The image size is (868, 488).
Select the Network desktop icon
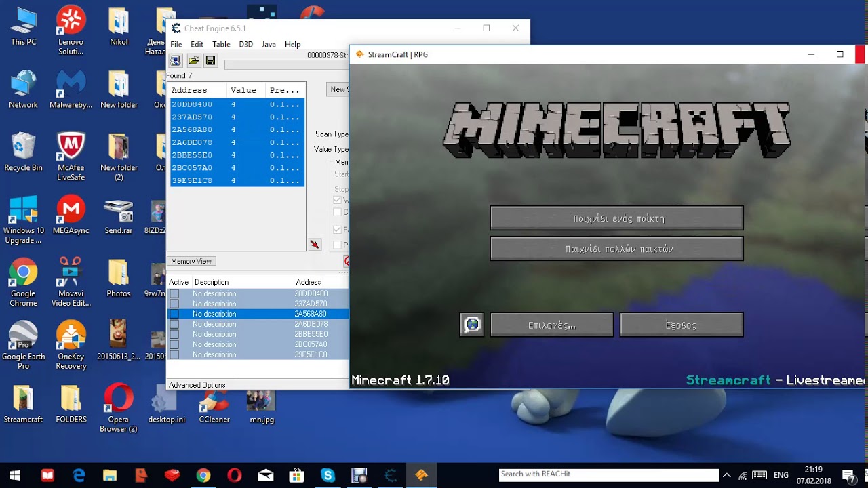click(23, 89)
